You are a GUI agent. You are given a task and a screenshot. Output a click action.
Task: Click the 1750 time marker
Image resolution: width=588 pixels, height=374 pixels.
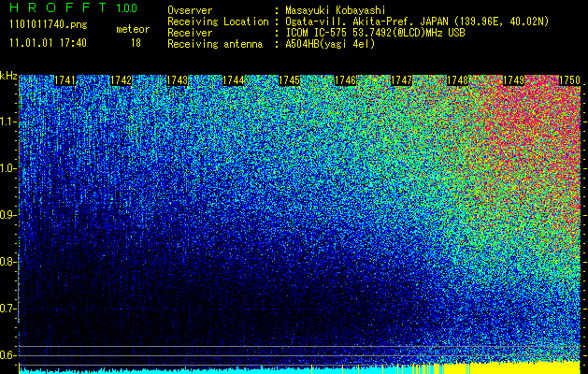(570, 80)
